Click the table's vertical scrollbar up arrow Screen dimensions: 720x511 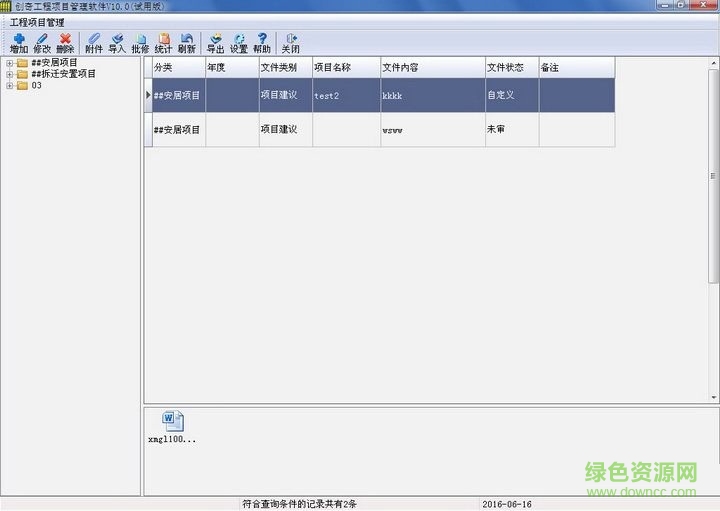pyautogui.click(x=714, y=62)
